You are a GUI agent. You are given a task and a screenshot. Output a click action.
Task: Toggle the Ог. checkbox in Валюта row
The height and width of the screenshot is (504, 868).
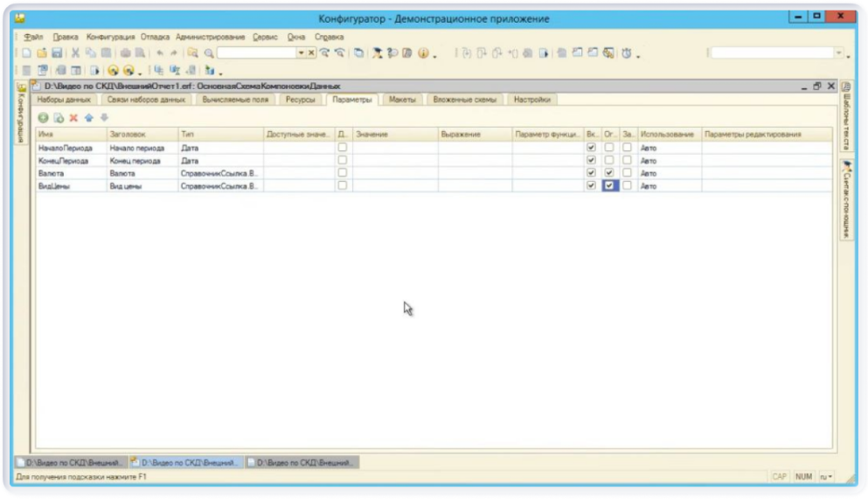pos(609,173)
